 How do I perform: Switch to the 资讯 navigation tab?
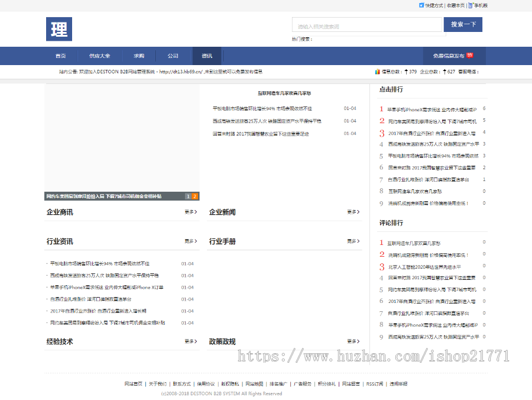206,56
